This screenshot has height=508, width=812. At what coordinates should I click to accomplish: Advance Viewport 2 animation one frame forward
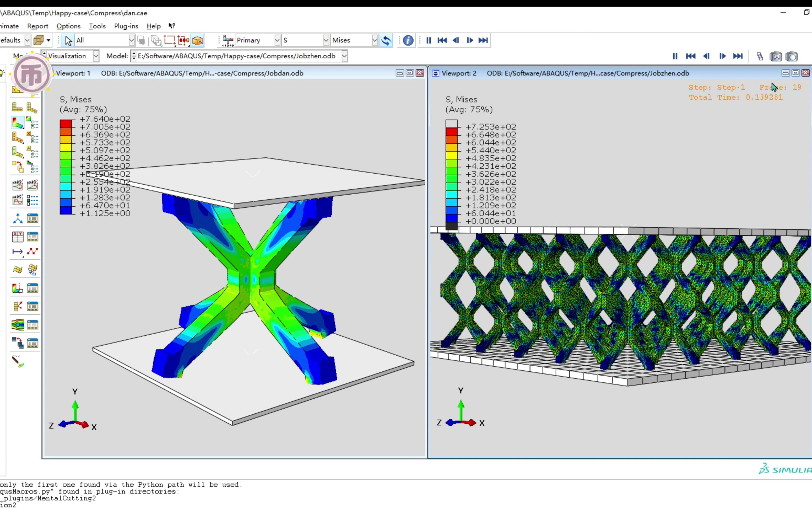(x=722, y=56)
